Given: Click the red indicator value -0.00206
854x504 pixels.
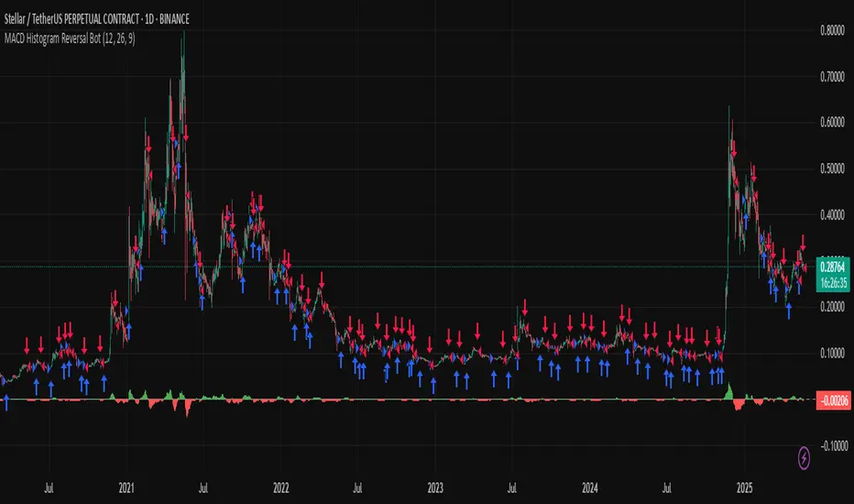Looking at the screenshot, I should 834,401.
